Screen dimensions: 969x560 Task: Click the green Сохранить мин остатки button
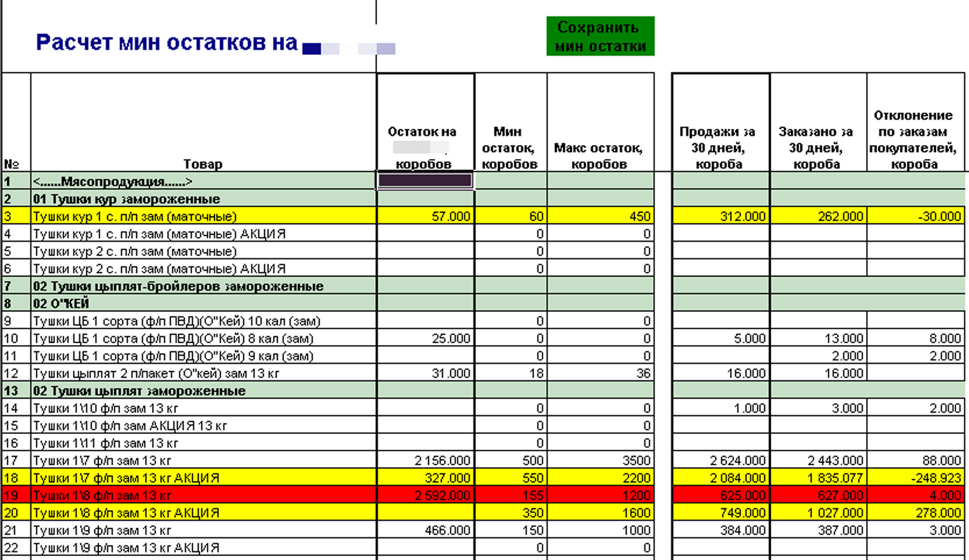600,36
